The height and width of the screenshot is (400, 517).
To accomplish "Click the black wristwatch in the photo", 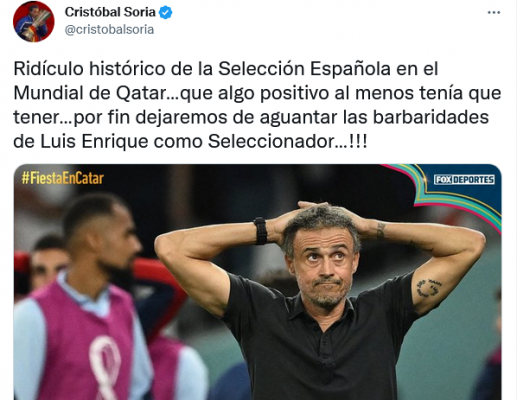I will (x=261, y=231).
